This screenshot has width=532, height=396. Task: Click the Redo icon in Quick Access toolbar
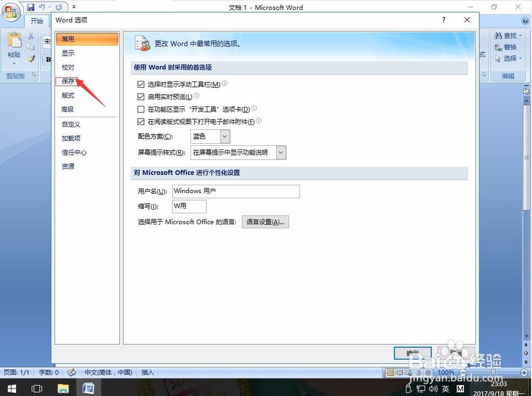click(59, 7)
